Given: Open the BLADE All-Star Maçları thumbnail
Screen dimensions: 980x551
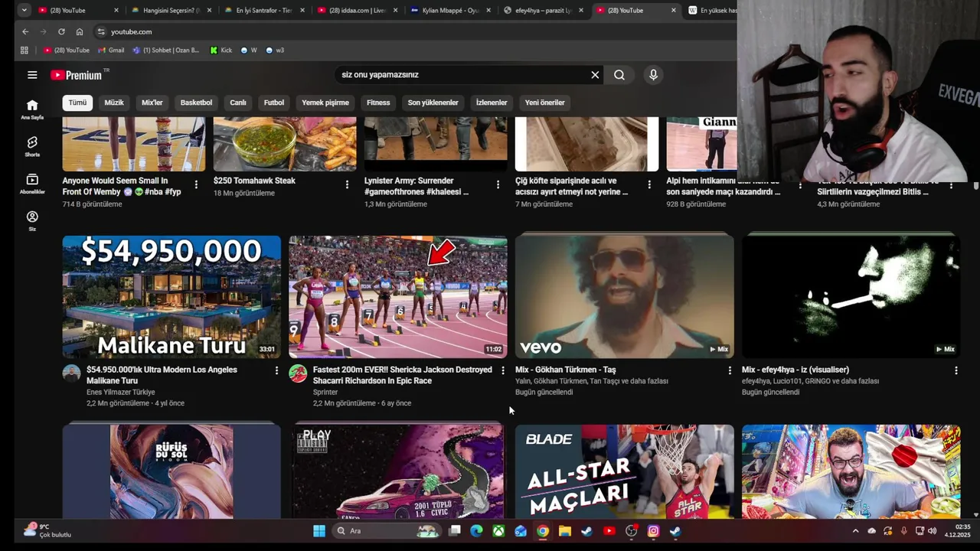Looking at the screenshot, I should coord(624,471).
